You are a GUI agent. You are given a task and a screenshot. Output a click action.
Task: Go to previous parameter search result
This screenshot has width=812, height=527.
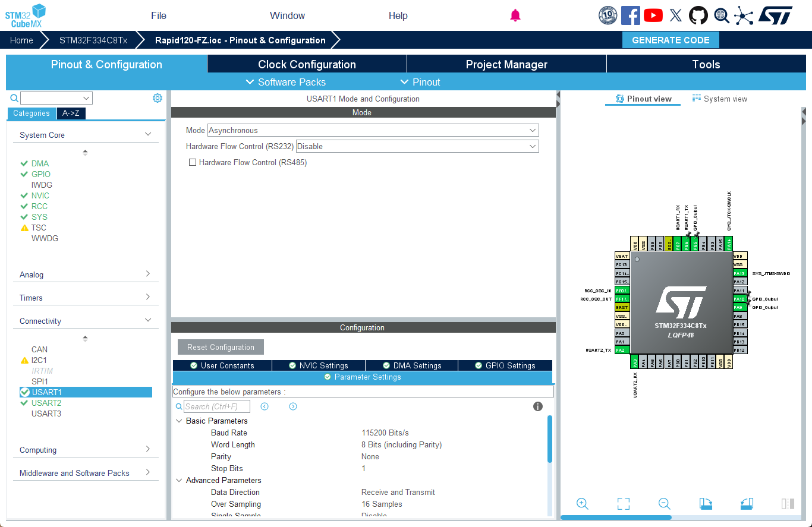pos(265,406)
